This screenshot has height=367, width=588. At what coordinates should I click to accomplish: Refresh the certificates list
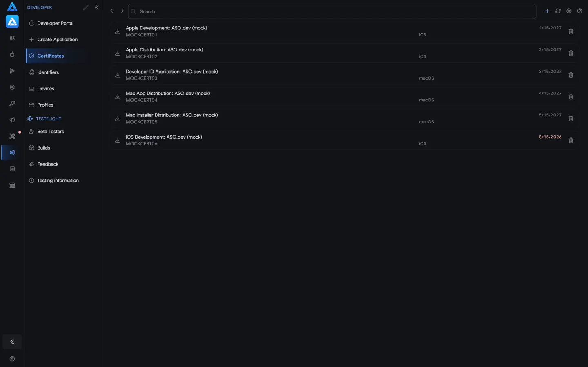[x=558, y=11]
